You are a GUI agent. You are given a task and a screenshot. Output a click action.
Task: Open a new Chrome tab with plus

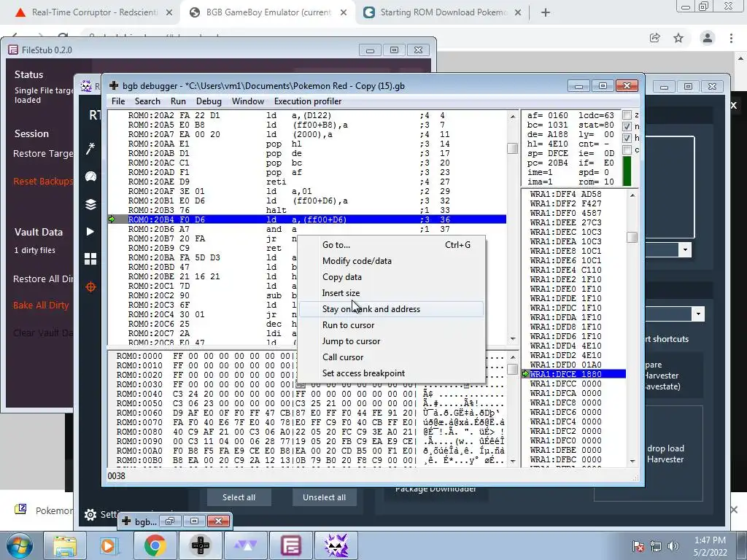tap(546, 12)
